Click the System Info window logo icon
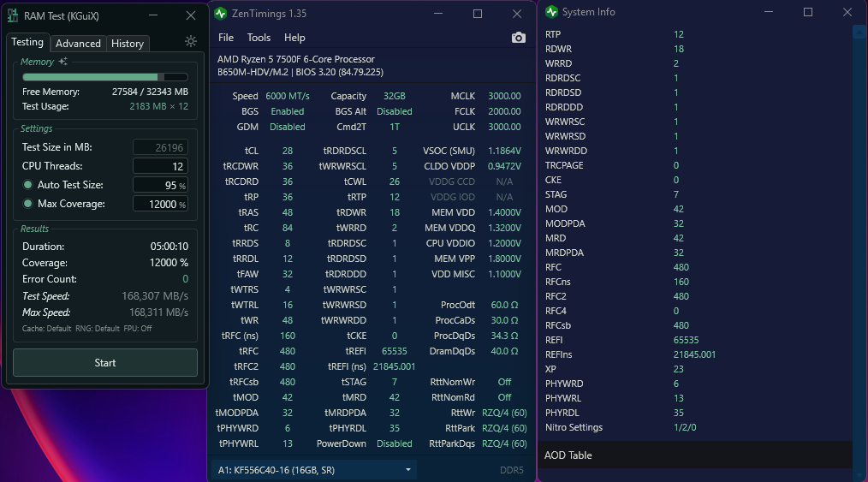This screenshot has height=482, width=868. pos(551,12)
